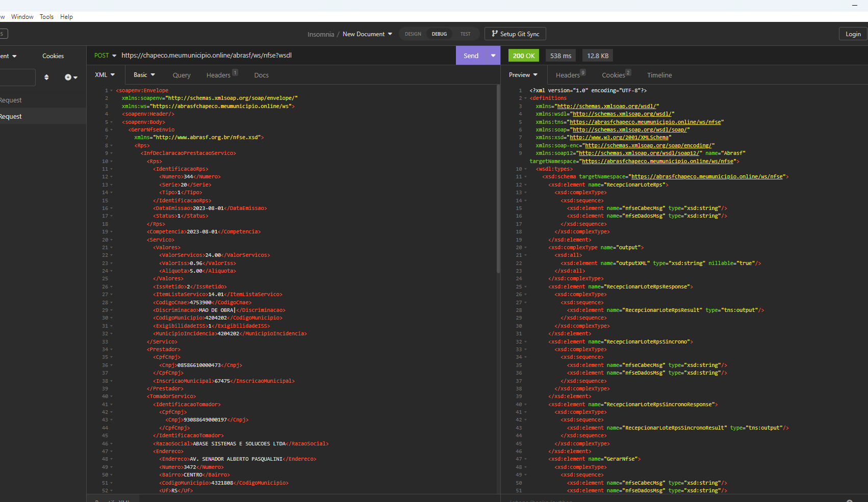Click the request URL field
The image size is (868, 502).
click(x=286, y=56)
